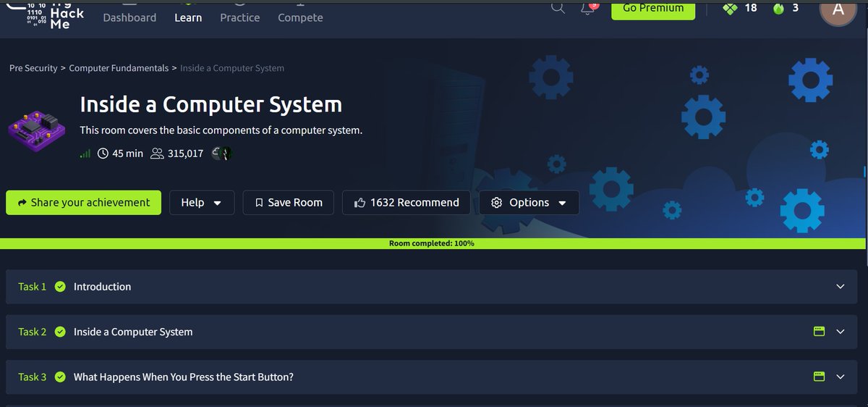The width and height of the screenshot is (868, 407).
Task: Click the Task 1 completed checkmark
Action: pos(61,287)
